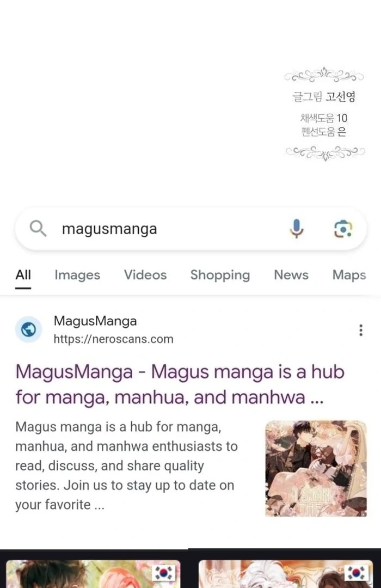Click the Korean flag on left cover
Screen dimensions: 381x588
164,573
